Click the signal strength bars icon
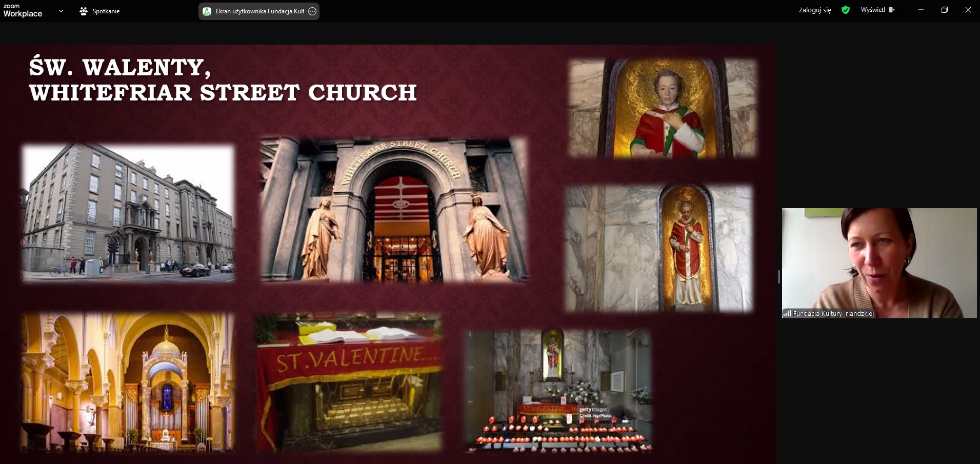Image resolution: width=980 pixels, height=464 pixels. point(787,313)
